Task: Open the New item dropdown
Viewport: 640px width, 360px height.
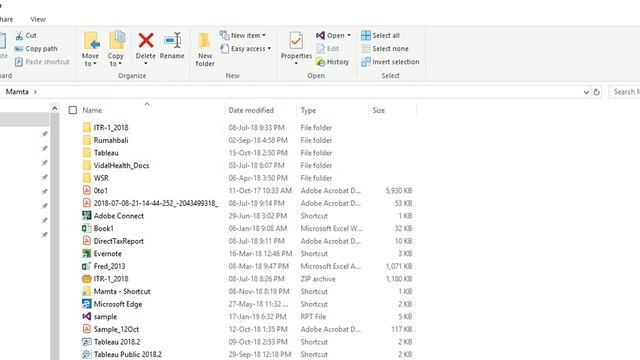Action: click(x=243, y=36)
